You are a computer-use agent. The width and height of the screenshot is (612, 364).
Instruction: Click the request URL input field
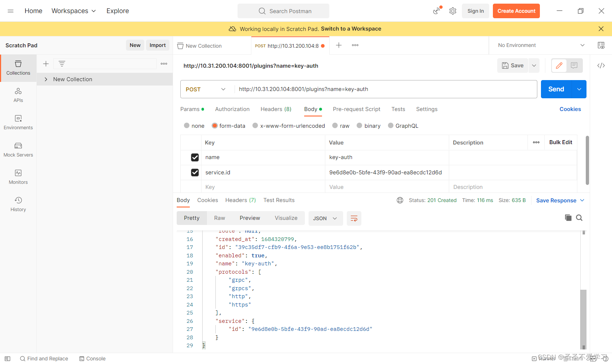coord(385,89)
